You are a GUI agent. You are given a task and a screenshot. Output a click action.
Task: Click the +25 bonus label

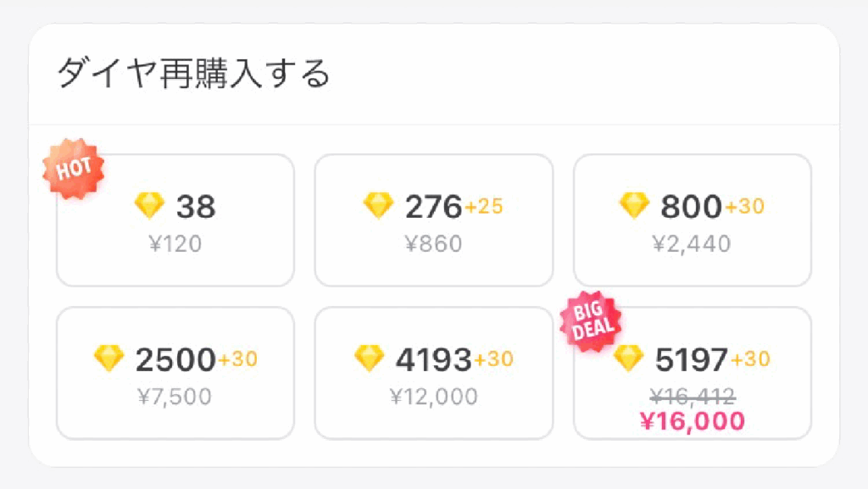pyautogui.click(x=484, y=206)
